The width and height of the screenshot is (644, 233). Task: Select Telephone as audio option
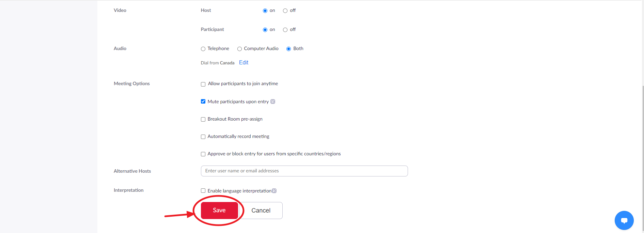point(203,49)
